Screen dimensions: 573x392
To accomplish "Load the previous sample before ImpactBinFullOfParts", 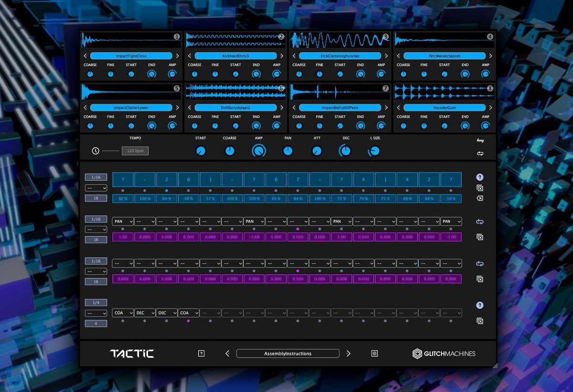I will tap(294, 107).
